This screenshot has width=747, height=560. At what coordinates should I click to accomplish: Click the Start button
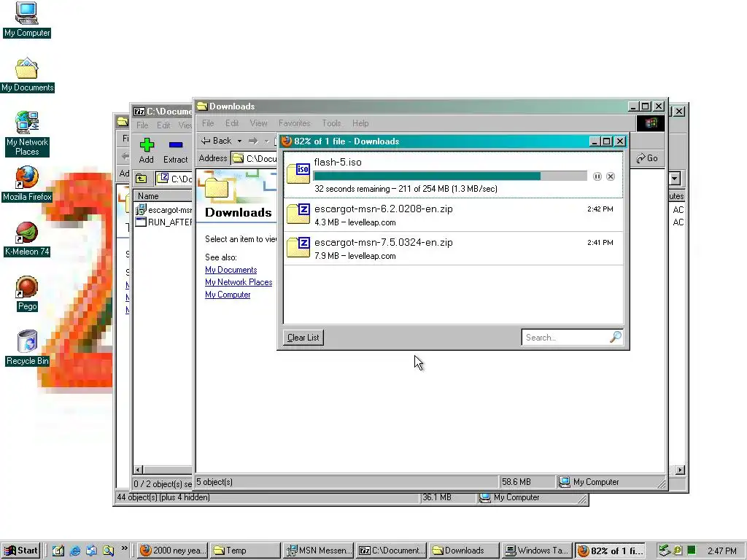pos(20,551)
